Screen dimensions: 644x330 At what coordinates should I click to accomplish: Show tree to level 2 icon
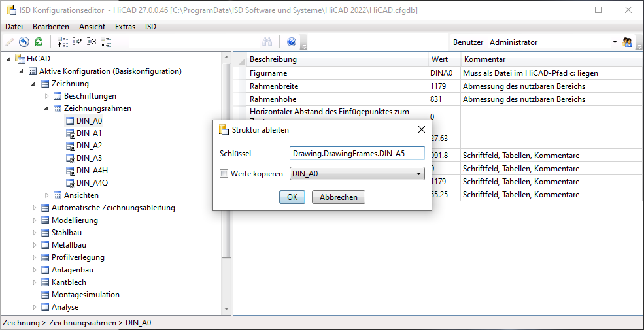pyautogui.click(x=76, y=42)
